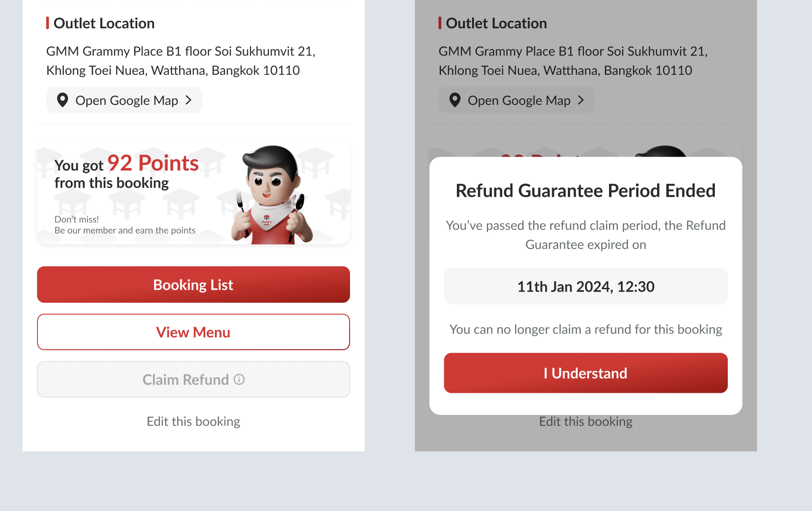Confirm with the I Understand button

coord(585,373)
